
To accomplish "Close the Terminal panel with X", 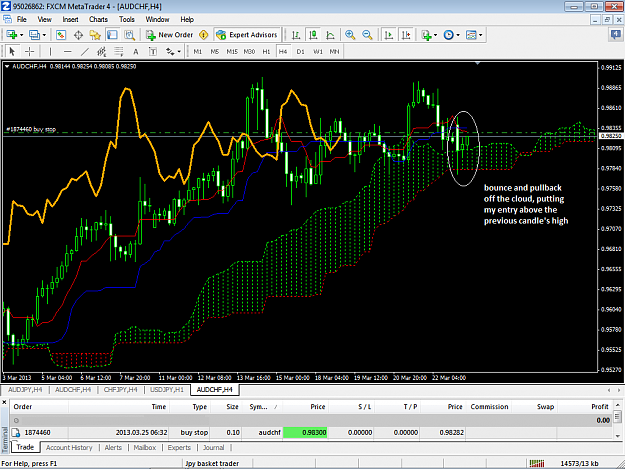I will [x=4, y=402].
